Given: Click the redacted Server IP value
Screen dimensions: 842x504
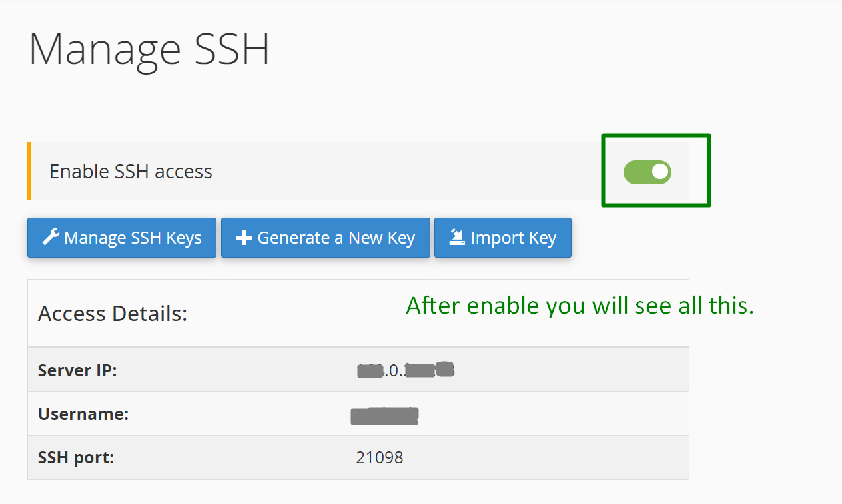Looking at the screenshot, I should 405,370.
